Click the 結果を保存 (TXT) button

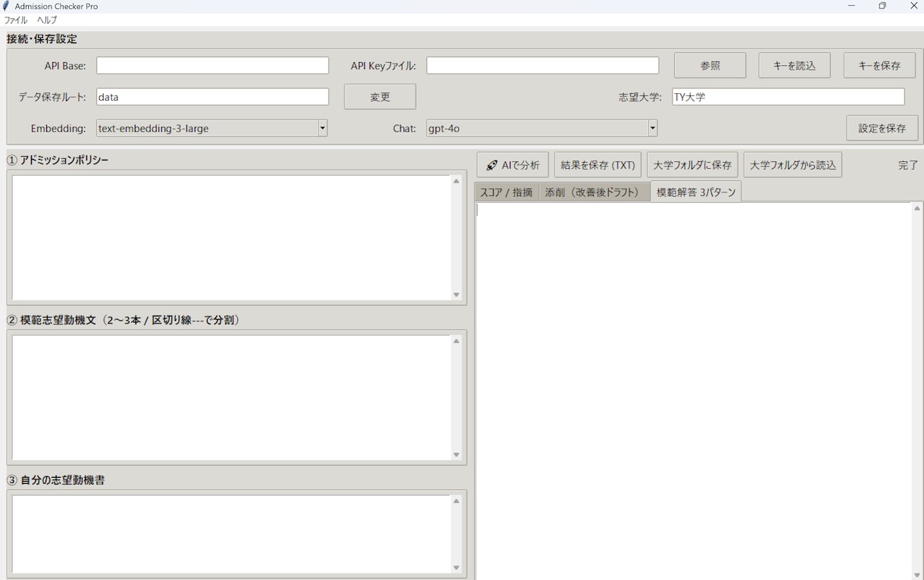pyautogui.click(x=598, y=165)
